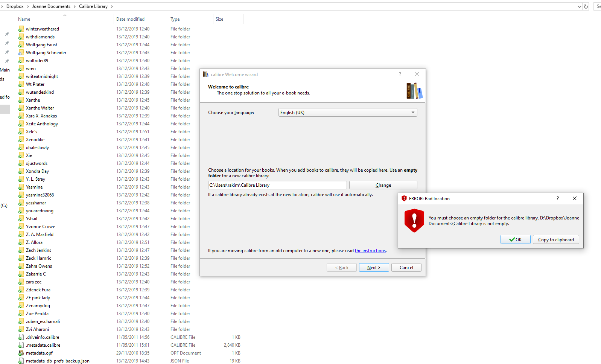Open the instructions link in the wizard
The width and height of the screenshot is (601, 364).
pyautogui.click(x=370, y=251)
